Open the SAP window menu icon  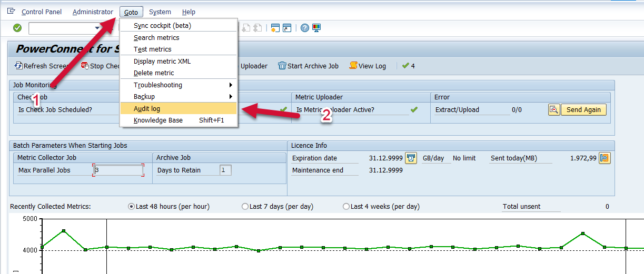11,12
